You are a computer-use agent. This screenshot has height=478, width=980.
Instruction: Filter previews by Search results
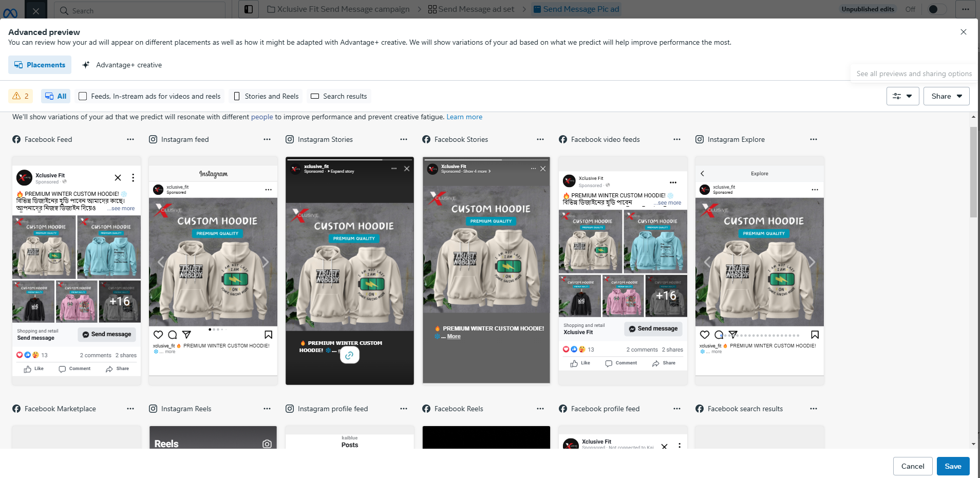pyautogui.click(x=339, y=96)
